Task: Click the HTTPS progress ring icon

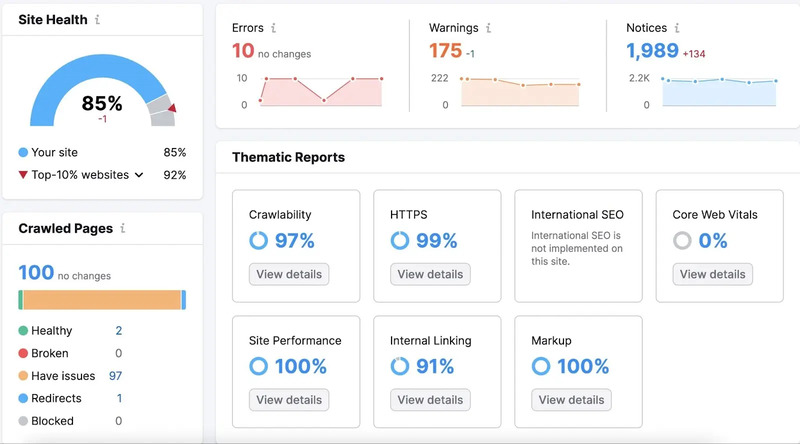Action: [400, 240]
